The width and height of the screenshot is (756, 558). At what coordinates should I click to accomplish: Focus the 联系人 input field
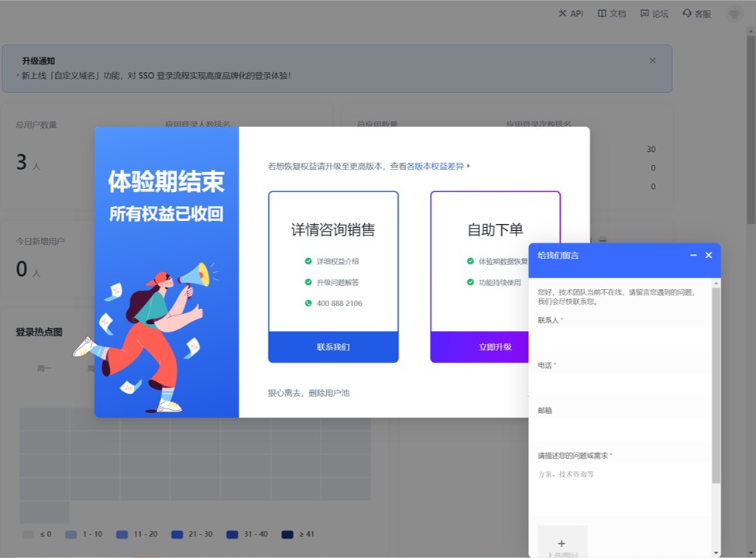coord(622,339)
